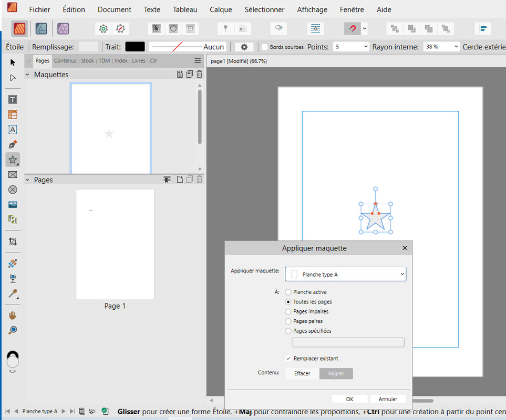Choose the Pages impaires radio button
This screenshot has height=420, width=506.
click(x=288, y=311)
